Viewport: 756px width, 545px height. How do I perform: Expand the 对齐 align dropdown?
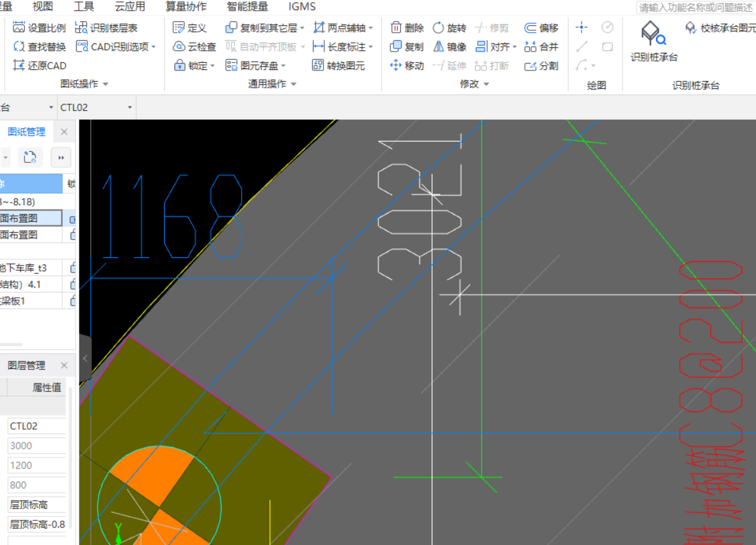tap(514, 47)
